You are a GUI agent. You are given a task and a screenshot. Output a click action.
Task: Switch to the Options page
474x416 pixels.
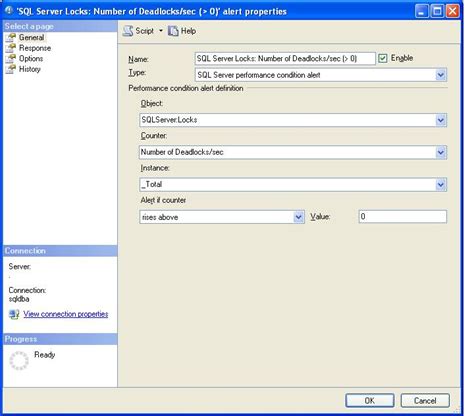click(31, 59)
